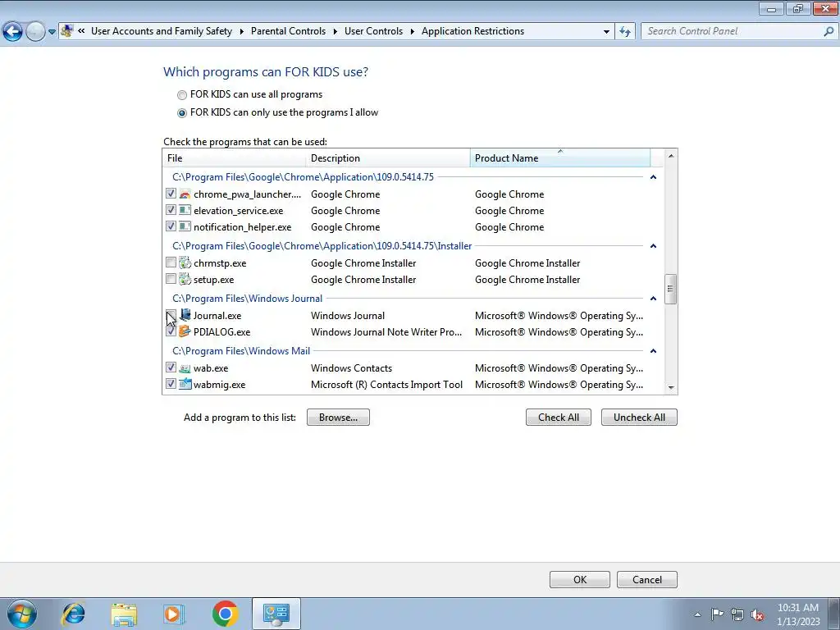Click the Control Panel taskbar button
This screenshot has width=840, height=630.
pyautogui.click(x=276, y=614)
